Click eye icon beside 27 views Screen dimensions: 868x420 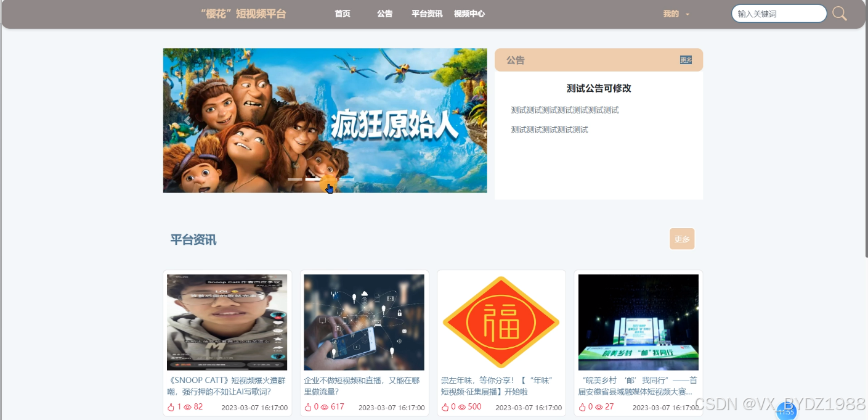coord(599,407)
